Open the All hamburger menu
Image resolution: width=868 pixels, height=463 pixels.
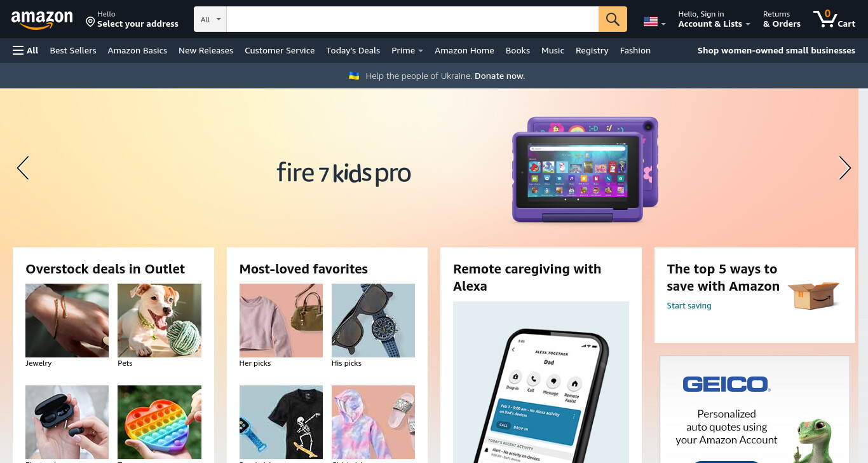click(x=25, y=50)
